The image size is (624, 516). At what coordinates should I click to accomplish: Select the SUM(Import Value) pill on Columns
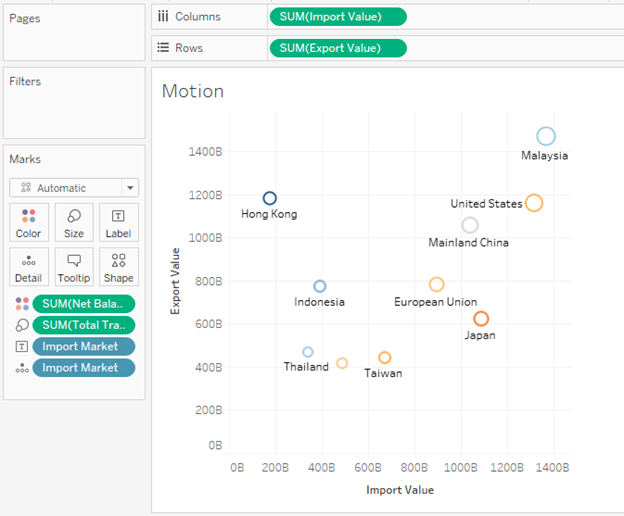point(338,17)
